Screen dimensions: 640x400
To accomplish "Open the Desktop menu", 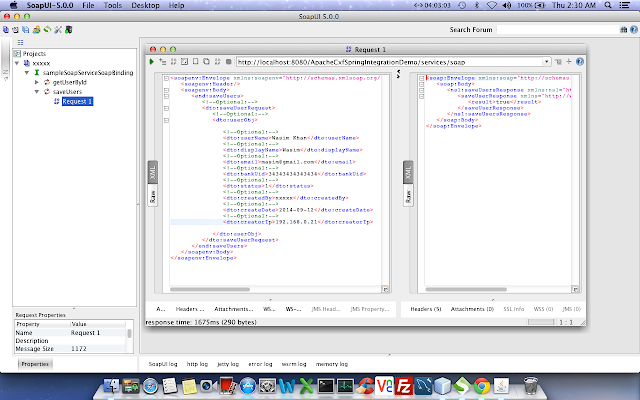I will (x=145, y=5).
